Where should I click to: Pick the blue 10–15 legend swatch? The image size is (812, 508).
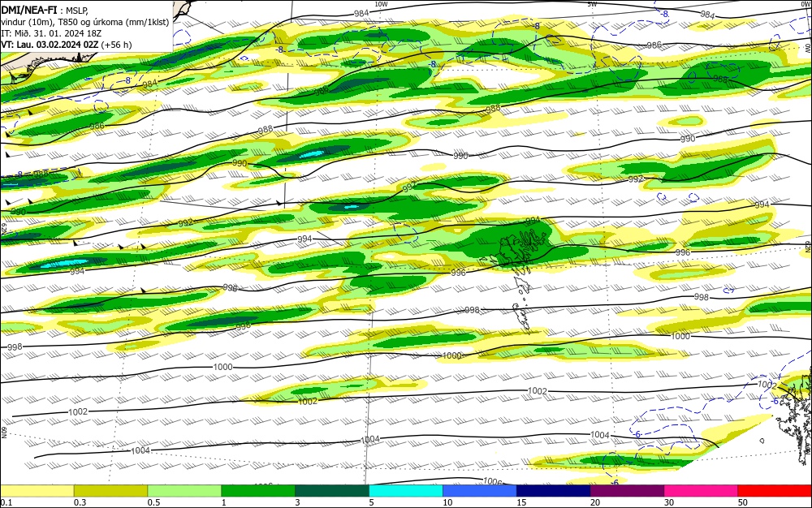(x=480, y=491)
